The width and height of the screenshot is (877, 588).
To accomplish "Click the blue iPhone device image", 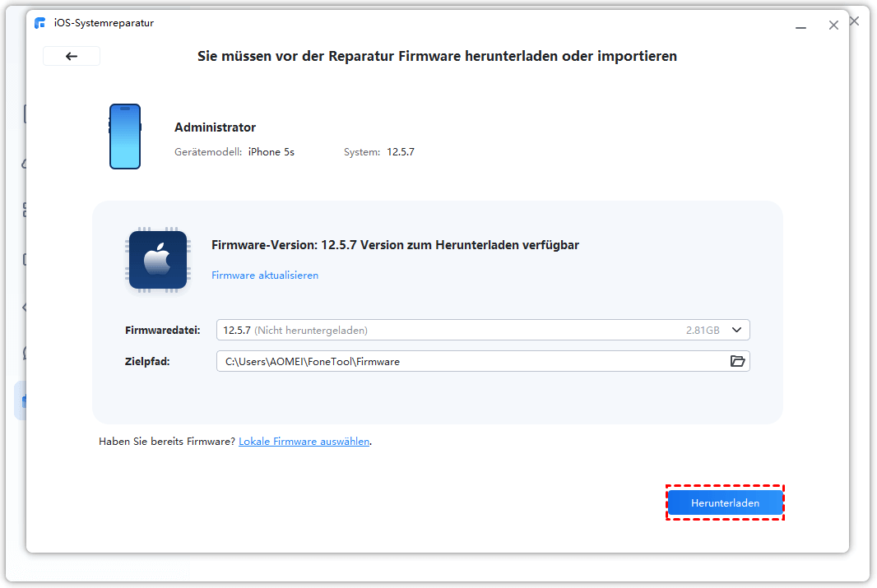I will (125, 137).
